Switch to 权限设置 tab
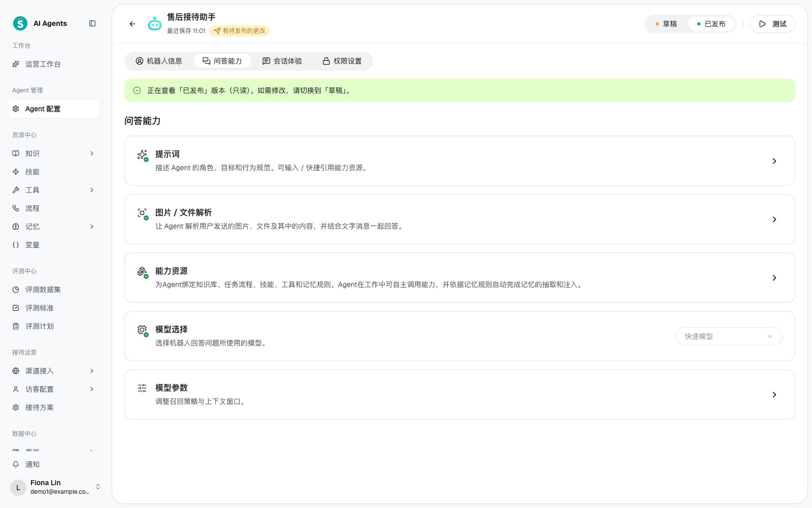The height and width of the screenshot is (508, 812). click(342, 61)
